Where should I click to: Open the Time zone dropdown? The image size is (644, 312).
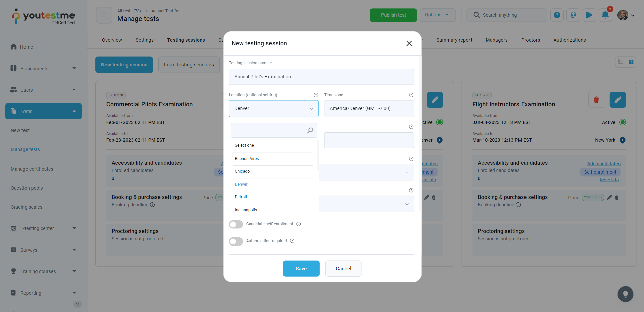click(368, 109)
